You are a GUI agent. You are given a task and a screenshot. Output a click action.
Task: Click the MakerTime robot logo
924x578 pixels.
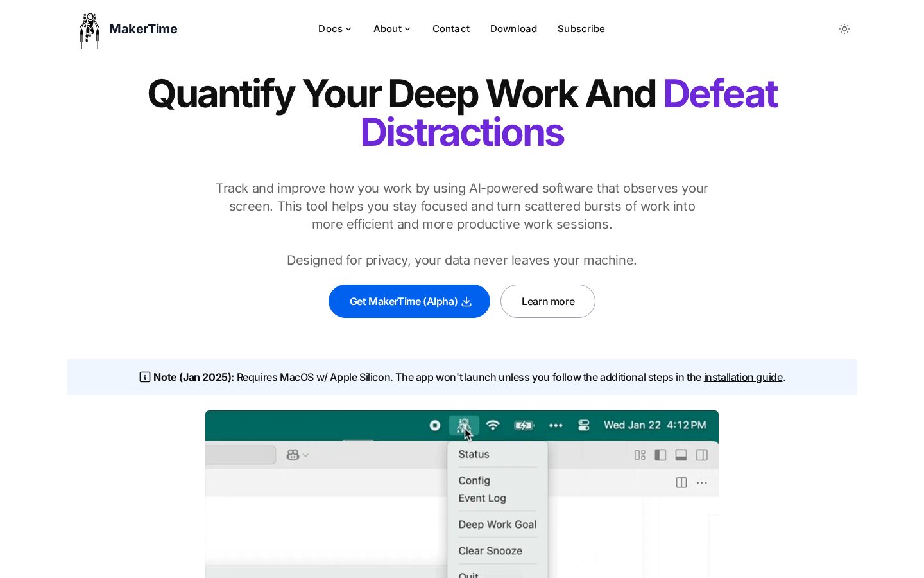[90, 30]
